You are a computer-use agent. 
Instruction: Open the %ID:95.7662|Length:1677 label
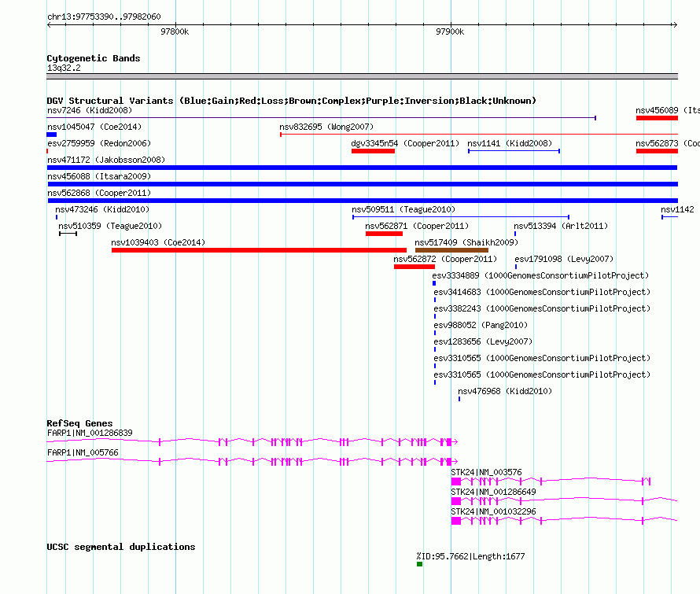(470, 556)
